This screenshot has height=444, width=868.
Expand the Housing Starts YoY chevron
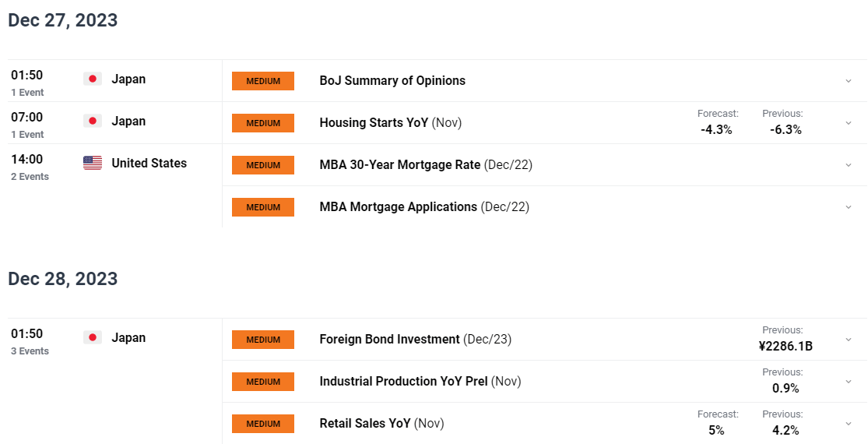tap(848, 123)
